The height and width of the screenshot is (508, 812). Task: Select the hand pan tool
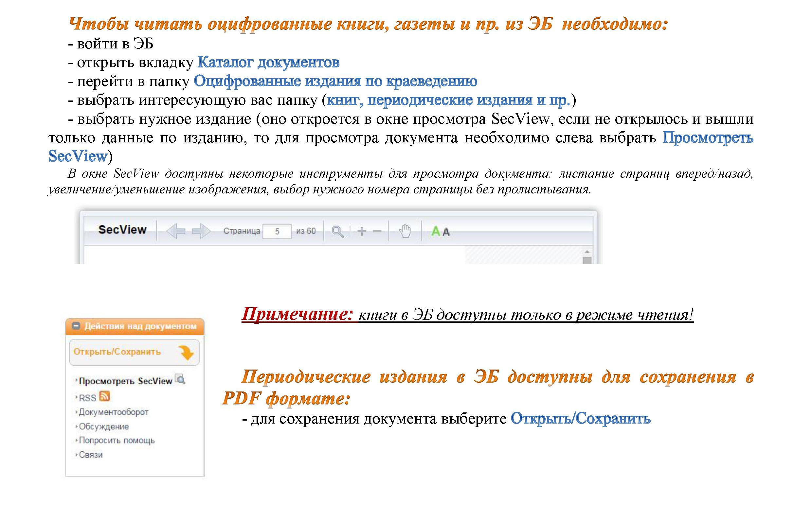coord(405,231)
